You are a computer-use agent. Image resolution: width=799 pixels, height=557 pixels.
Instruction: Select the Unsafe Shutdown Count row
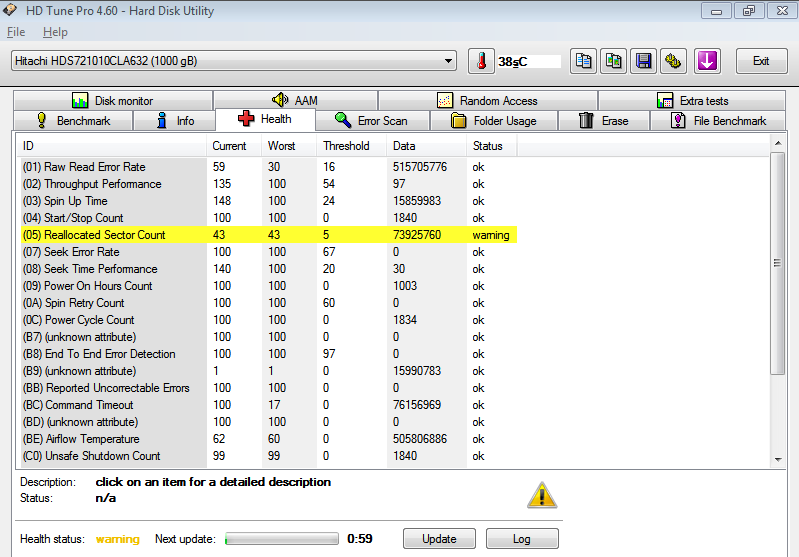269,456
